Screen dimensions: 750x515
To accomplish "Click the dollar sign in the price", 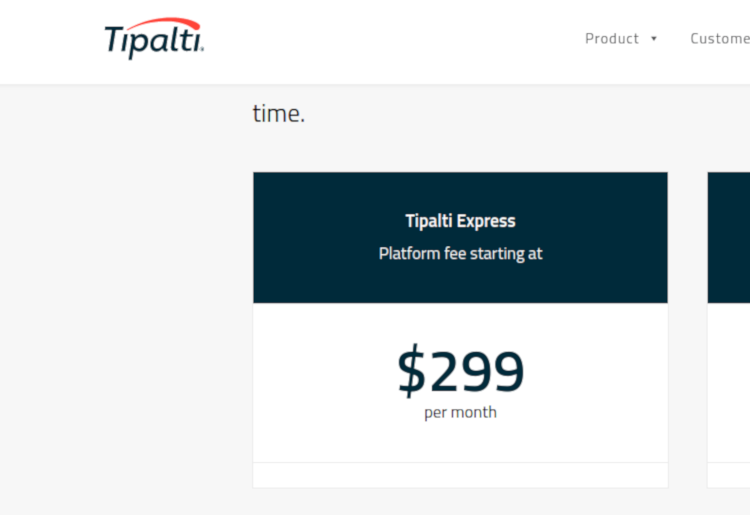I will coord(411,372).
